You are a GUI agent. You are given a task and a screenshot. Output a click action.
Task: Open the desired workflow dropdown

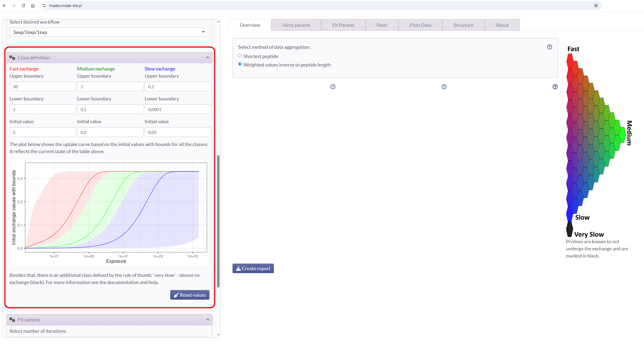[x=109, y=32]
